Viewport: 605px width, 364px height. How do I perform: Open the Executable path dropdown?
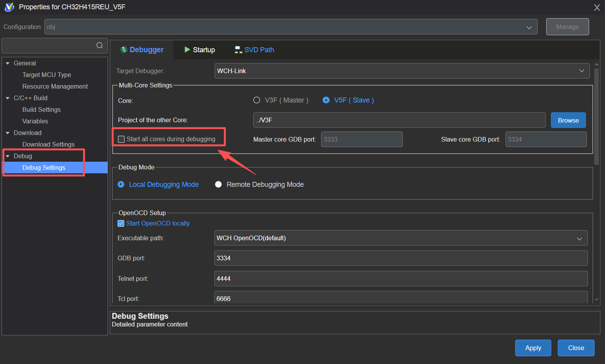coord(401,238)
